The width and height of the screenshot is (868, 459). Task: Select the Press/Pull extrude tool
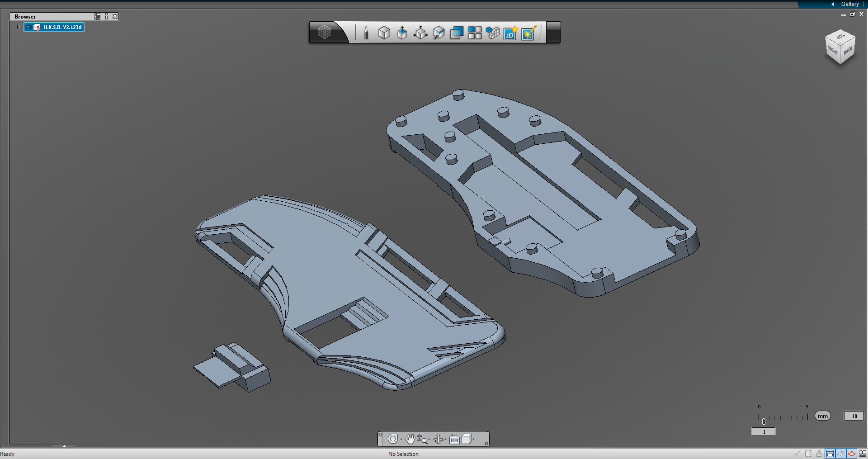coord(402,33)
